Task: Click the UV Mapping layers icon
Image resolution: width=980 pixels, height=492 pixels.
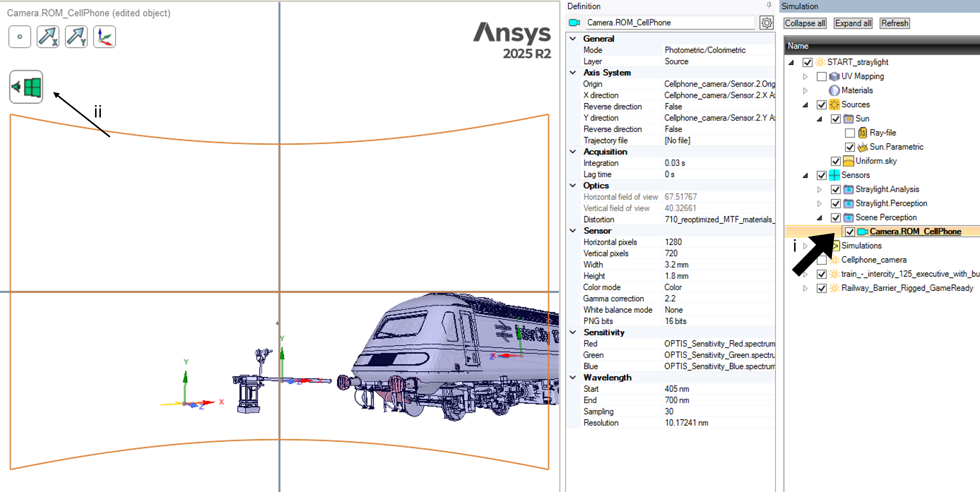Action: (x=834, y=76)
